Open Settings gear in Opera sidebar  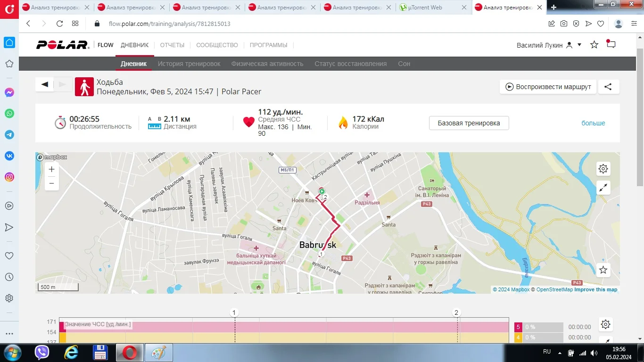click(9, 298)
